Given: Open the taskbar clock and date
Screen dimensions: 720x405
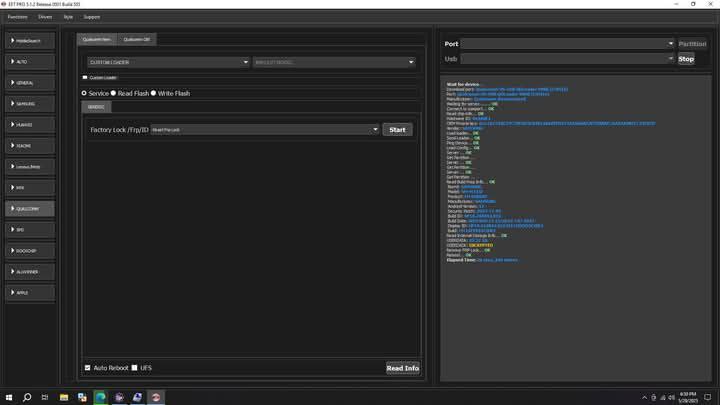Looking at the screenshot, I should pos(688,397).
